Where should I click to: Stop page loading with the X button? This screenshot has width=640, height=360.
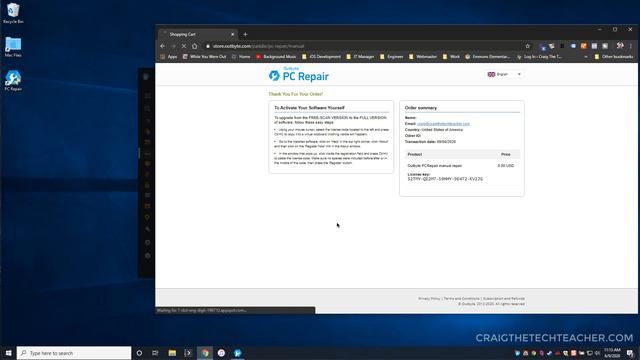tap(184, 46)
